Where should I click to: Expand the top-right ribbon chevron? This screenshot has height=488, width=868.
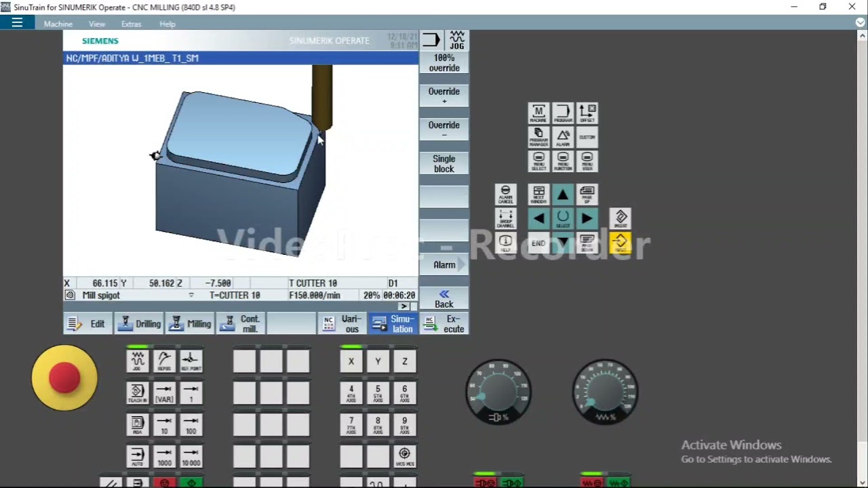tap(860, 23)
